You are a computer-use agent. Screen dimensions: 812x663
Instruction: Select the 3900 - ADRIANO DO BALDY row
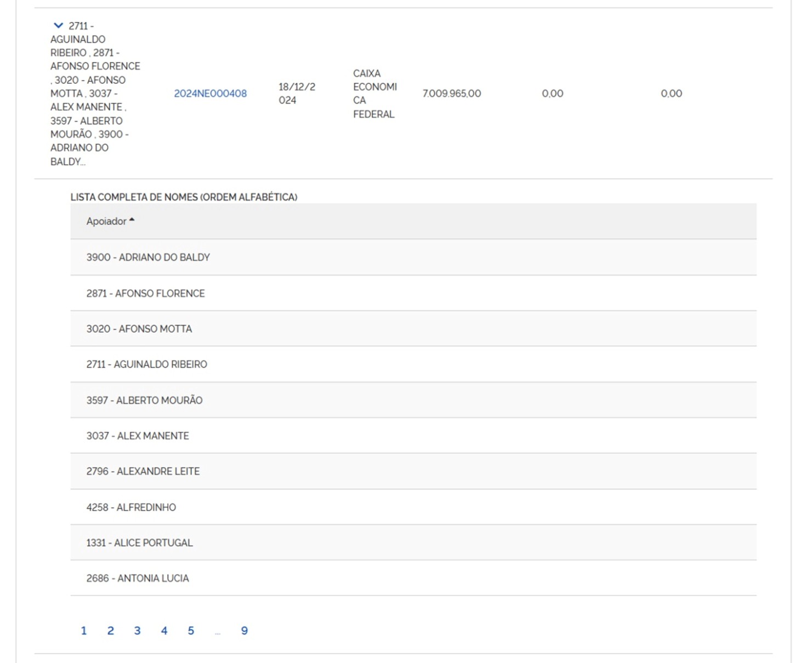pyautogui.click(x=148, y=258)
